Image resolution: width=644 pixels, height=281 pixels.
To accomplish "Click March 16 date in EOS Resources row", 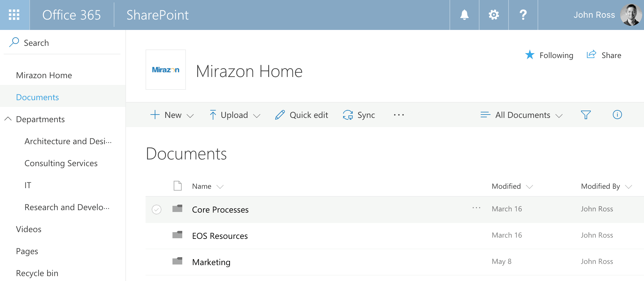I will tap(507, 235).
